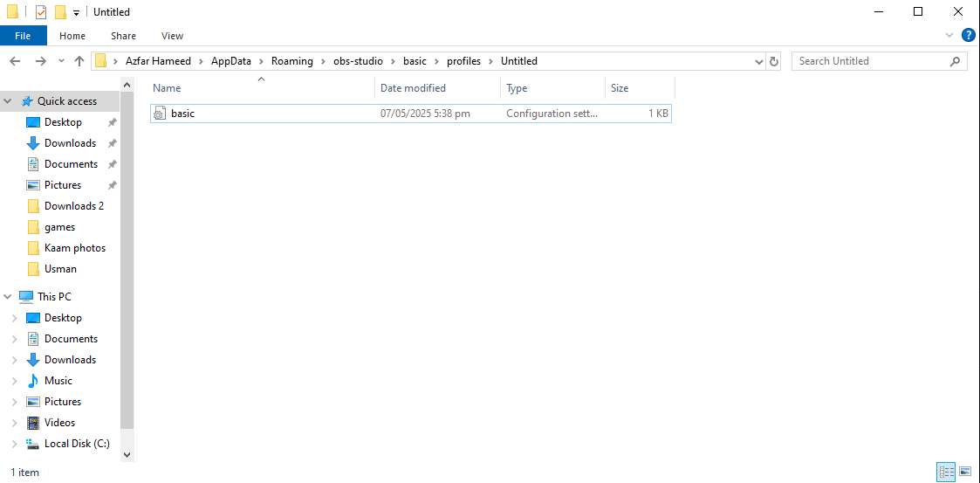Switch to Details view layout icon
Viewport: 980px width, 483px height.
pos(946,473)
